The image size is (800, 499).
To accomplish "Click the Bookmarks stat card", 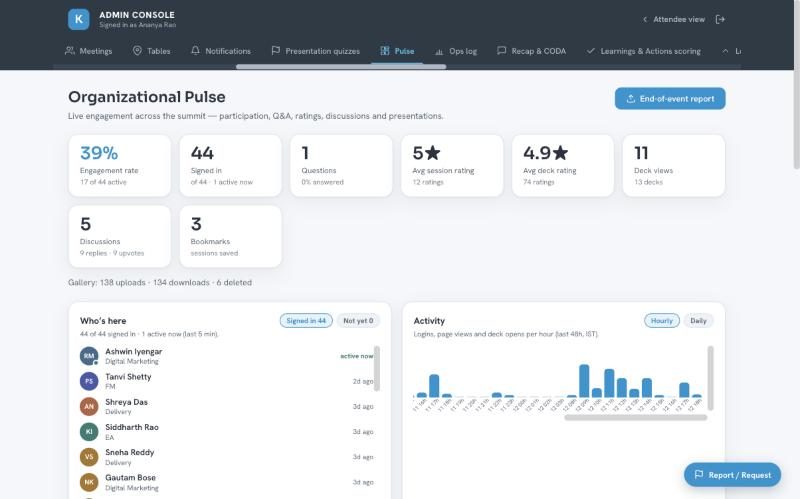I will tap(231, 236).
